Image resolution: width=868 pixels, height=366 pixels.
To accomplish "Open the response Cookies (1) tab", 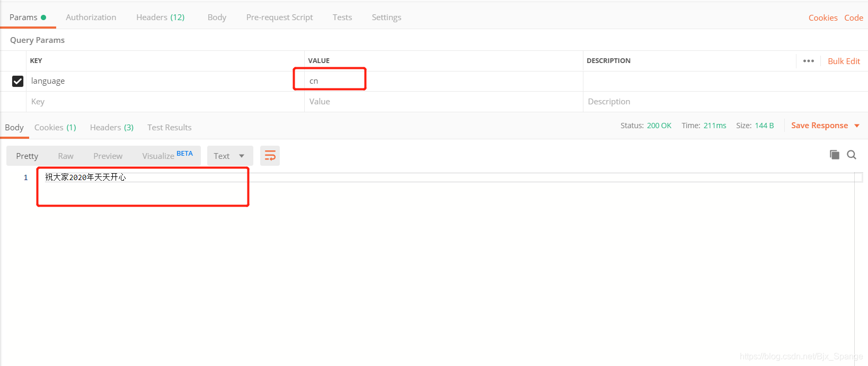I will click(55, 127).
